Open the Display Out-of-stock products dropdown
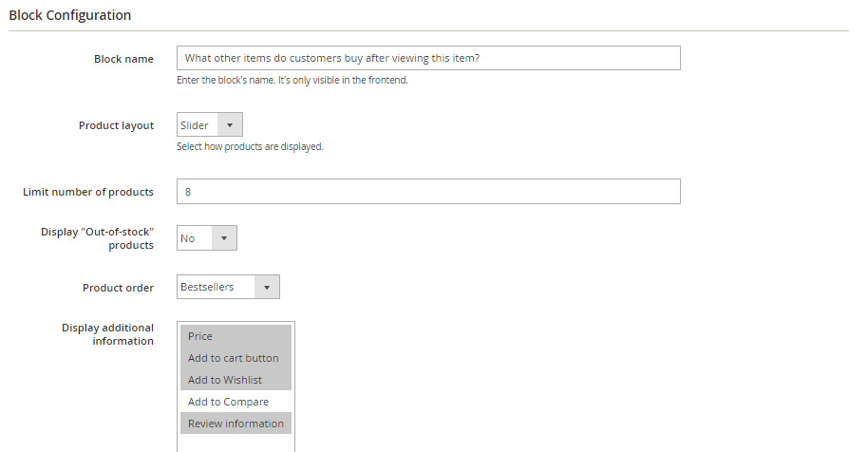868x452 pixels. tap(207, 238)
